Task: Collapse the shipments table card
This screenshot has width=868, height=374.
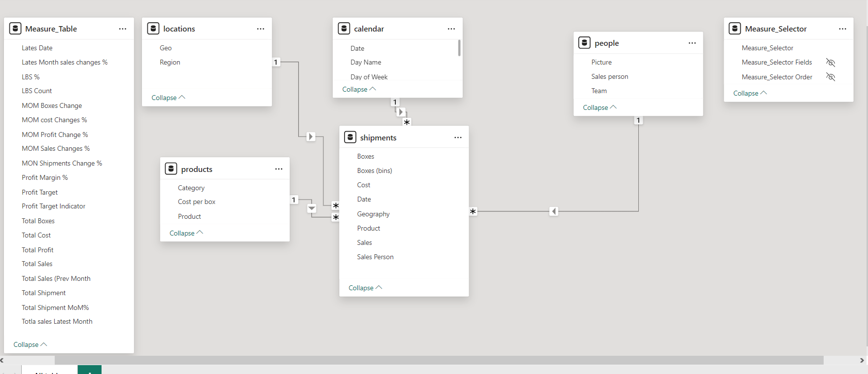Action: (365, 288)
